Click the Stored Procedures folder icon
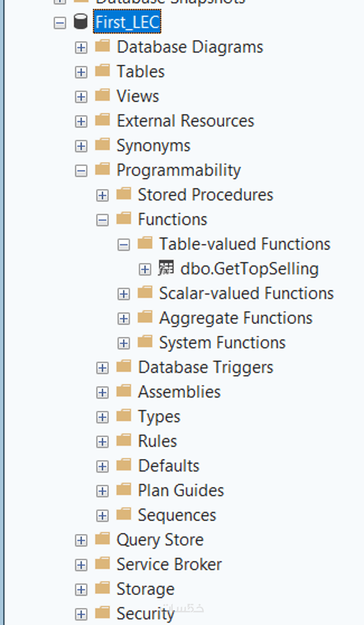364x625 pixels. pos(123,194)
